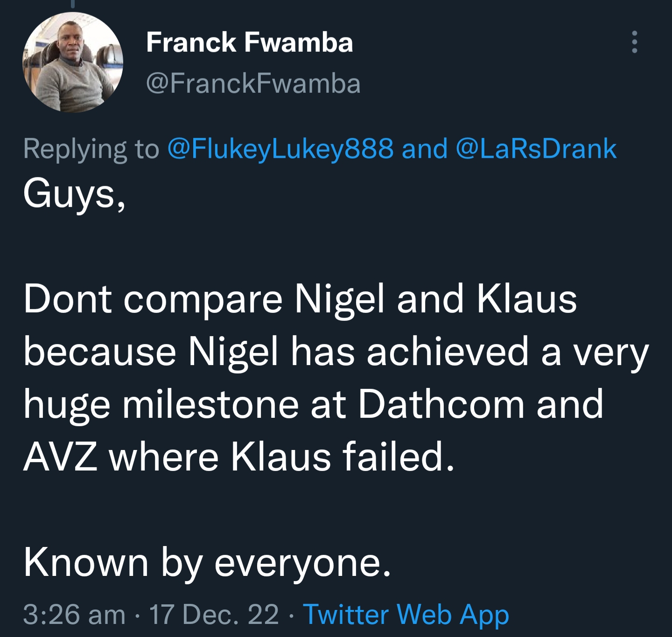This screenshot has height=637, width=672.
Task: Click the word "everyone." in the last line
Action: (x=302, y=562)
